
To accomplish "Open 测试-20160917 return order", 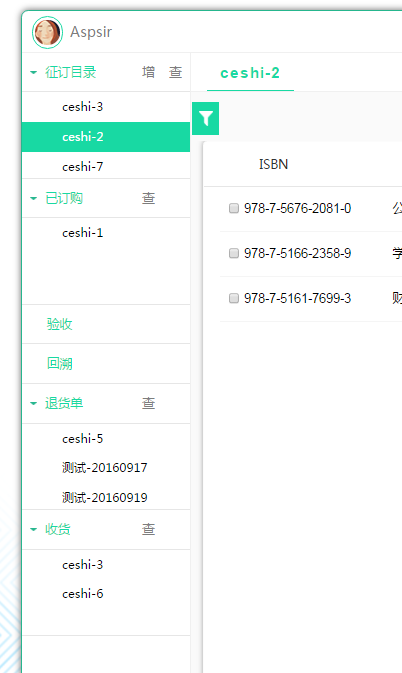I will [x=106, y=468].
